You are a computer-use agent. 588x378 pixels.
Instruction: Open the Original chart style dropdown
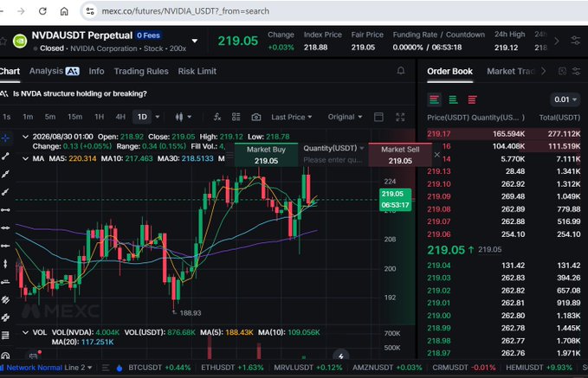tap(345, 117)
